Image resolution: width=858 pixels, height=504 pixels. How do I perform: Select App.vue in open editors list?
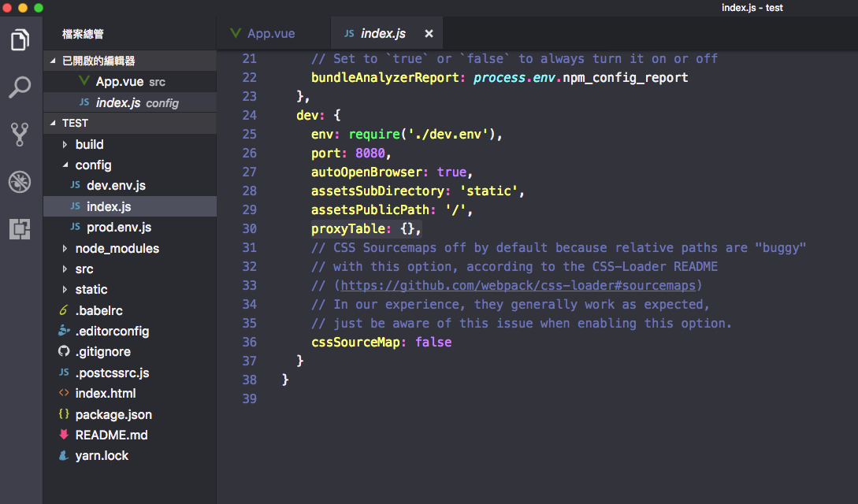[x=118, y=81]
